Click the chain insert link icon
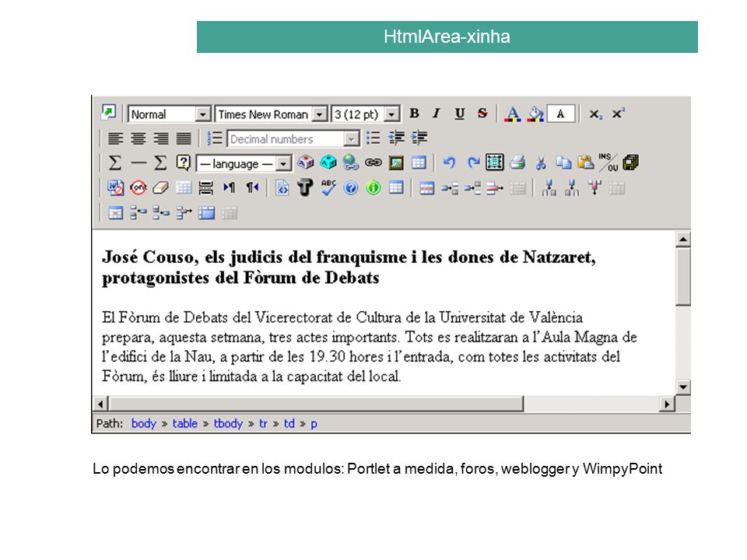This screenshot has height=560, width=747. [x=373, y=163]
